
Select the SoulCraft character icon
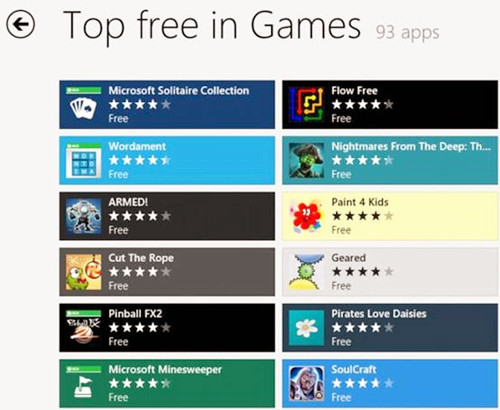306,384
